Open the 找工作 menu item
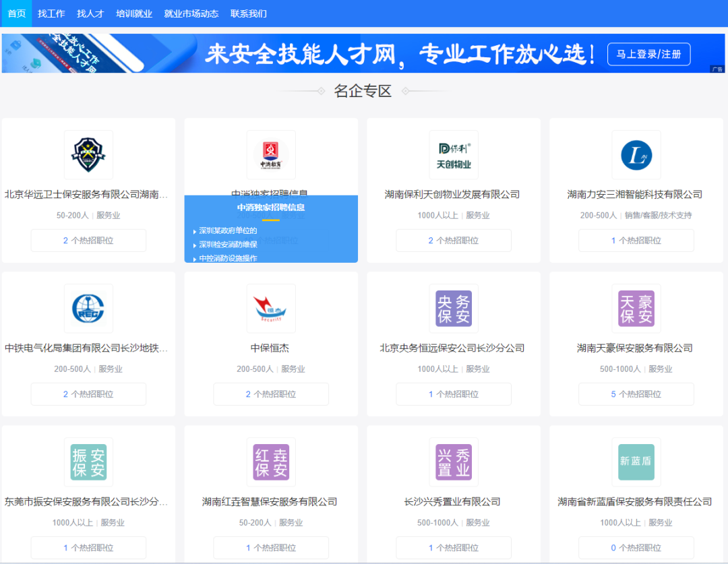The height and width of the screenshot is (564, 728). 51,13
